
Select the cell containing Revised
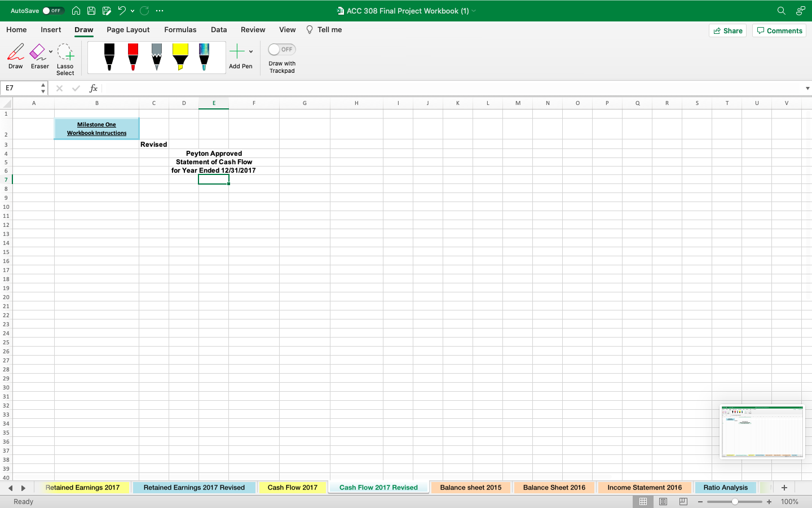154,144
